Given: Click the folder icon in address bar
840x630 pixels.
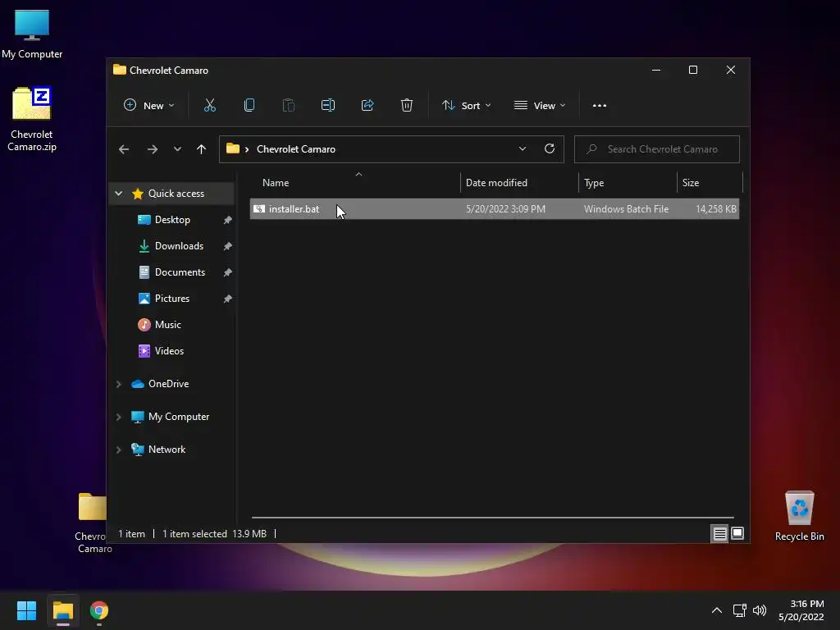Looking at the screenshot, I should point(232,148).
